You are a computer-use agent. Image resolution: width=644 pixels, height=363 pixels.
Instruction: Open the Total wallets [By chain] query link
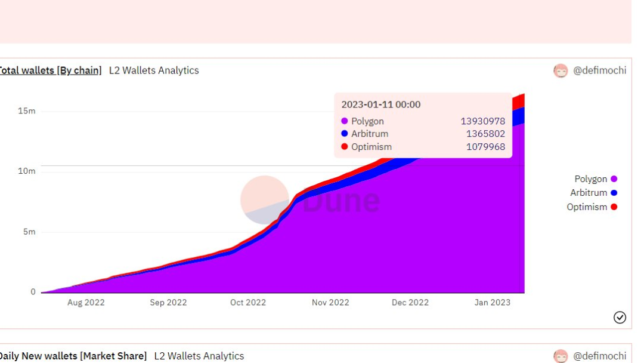50,70
